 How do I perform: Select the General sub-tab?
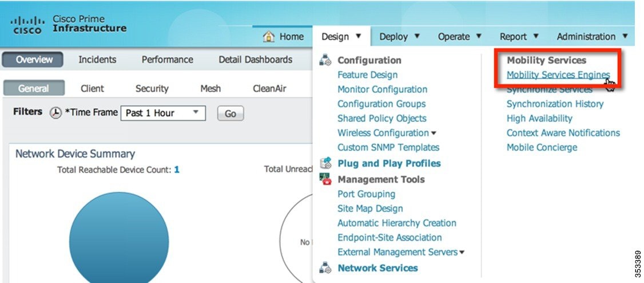click(34, 88)
